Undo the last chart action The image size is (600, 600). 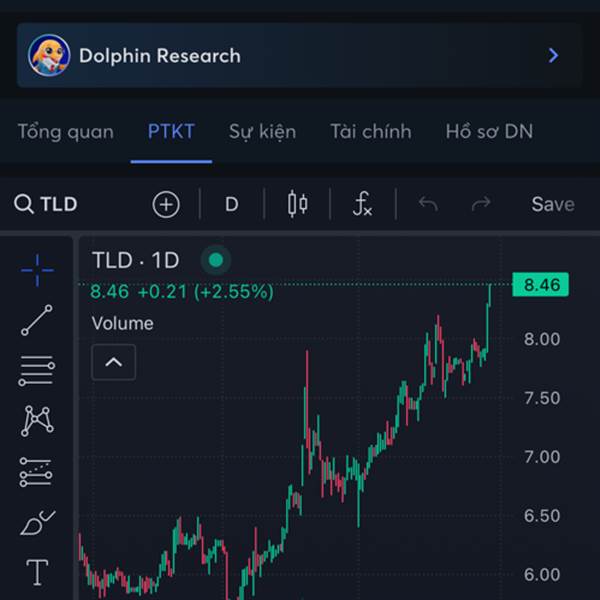coord(428,204)
